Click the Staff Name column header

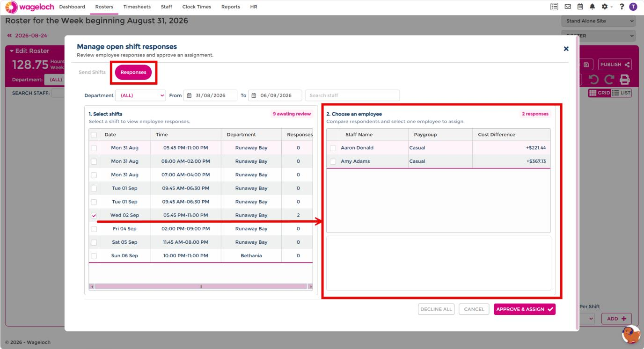click(x=374, y=135)
